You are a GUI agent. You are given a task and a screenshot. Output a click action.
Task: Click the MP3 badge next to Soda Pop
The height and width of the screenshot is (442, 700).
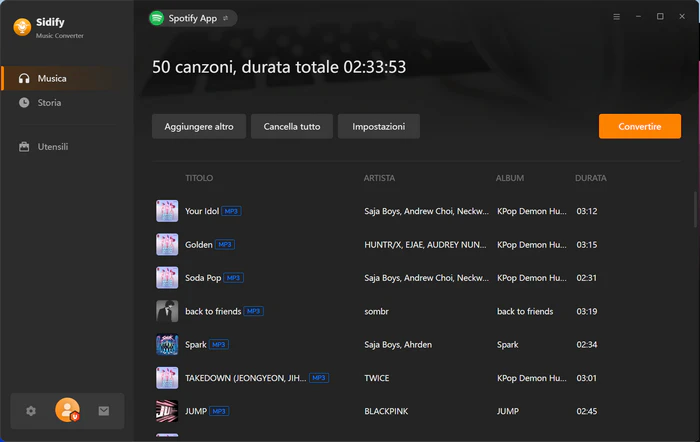233,278
